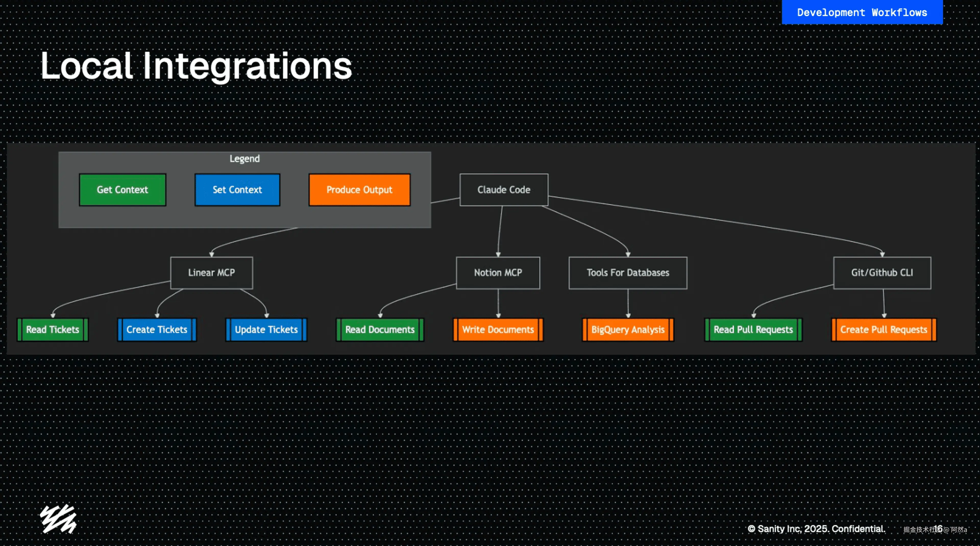
Task: Click the Create Pull Requests box
Action: click(x=883, y=330)
